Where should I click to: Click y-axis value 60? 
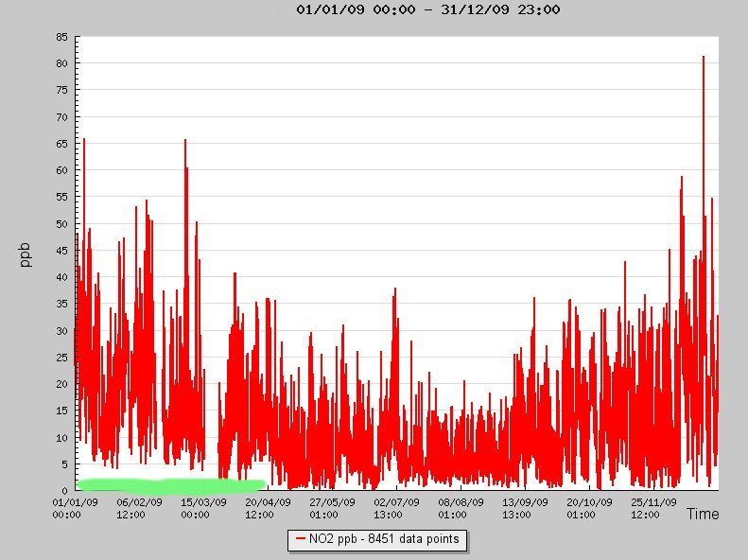62,170
